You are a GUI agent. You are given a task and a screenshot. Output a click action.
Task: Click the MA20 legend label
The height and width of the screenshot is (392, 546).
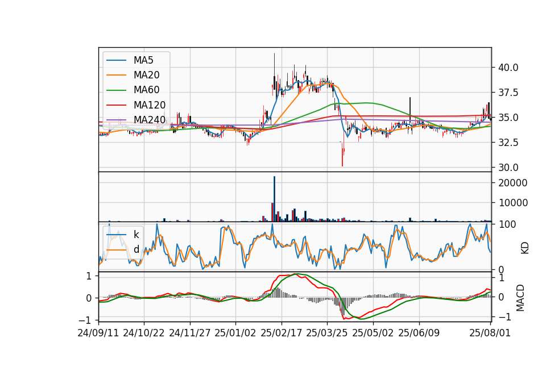146,75
